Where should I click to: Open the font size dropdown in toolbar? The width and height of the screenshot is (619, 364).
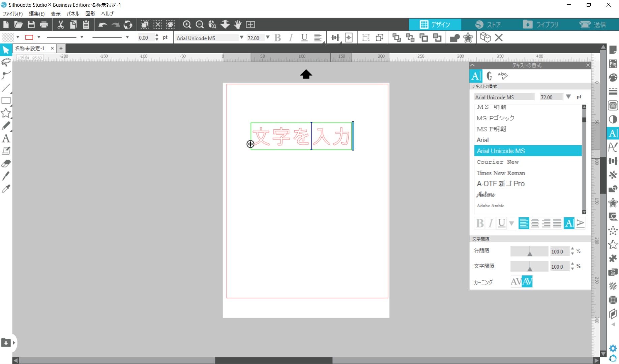click(x=268, y=37)
